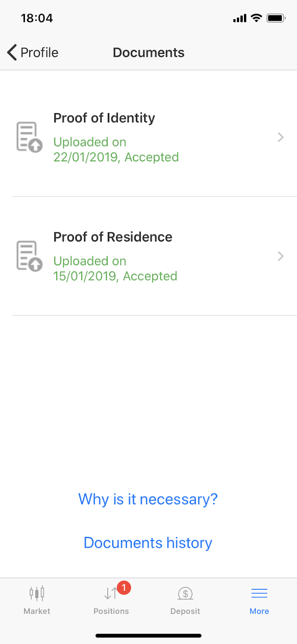This screenshot has height=644, width=297.
Task: Tap the Proof of Residence document icon
Action: (x=29, y=256)
